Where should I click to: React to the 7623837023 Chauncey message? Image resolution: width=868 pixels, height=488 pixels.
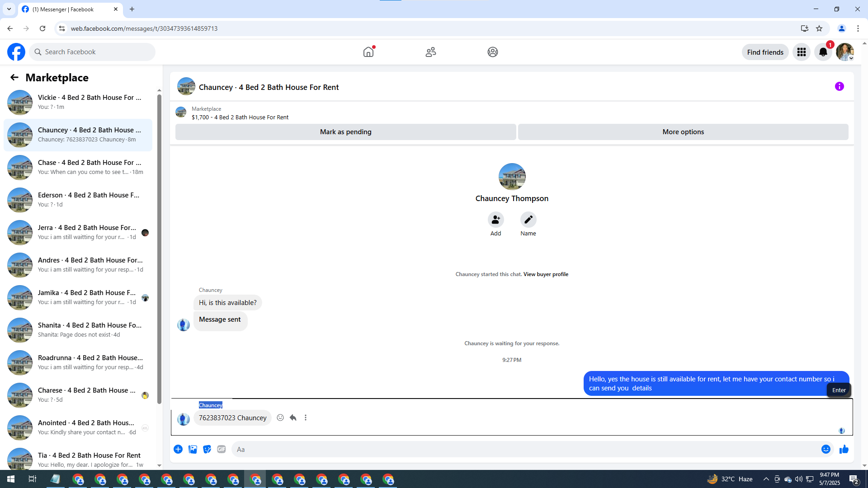280,418
